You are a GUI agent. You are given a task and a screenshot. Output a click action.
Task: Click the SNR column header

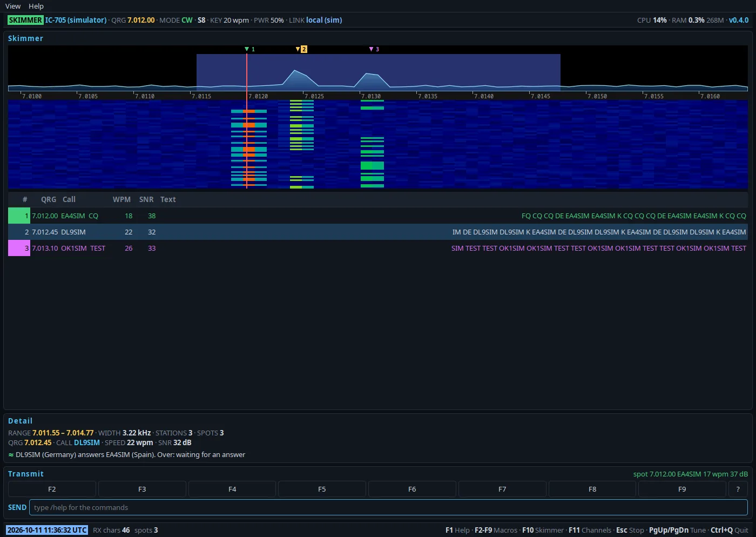[146, 199]
